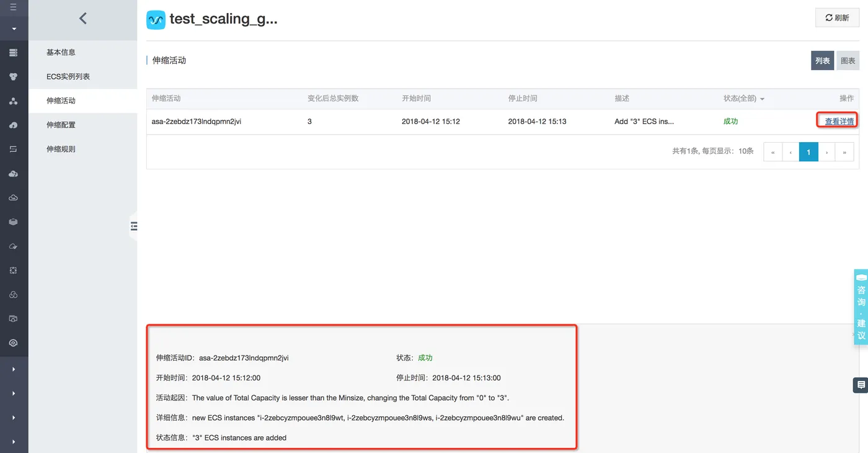Screen dimensions: 868x453
Task: Click stop time cell 2018-04-12 15:13
Action: click(x=538, y=122)
